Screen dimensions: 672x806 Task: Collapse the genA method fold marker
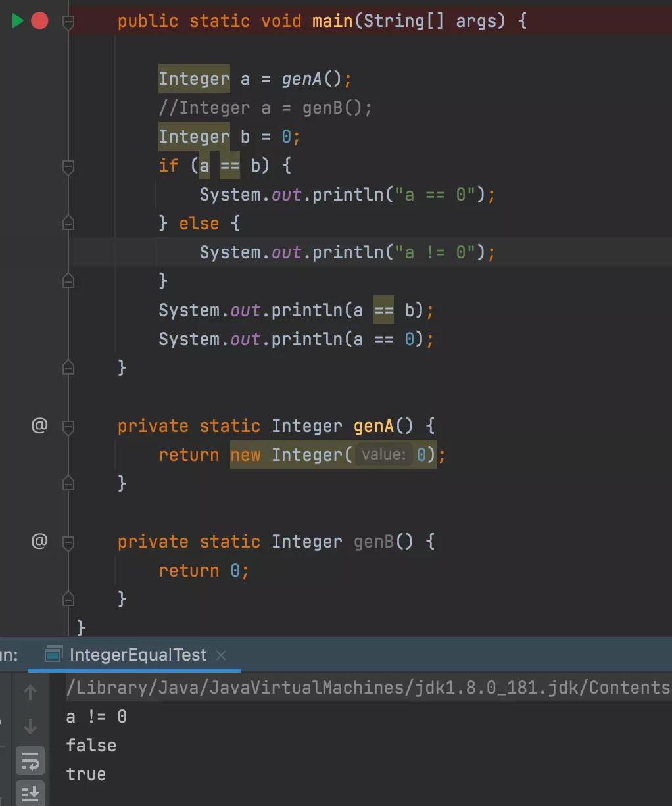coord(68,426)
